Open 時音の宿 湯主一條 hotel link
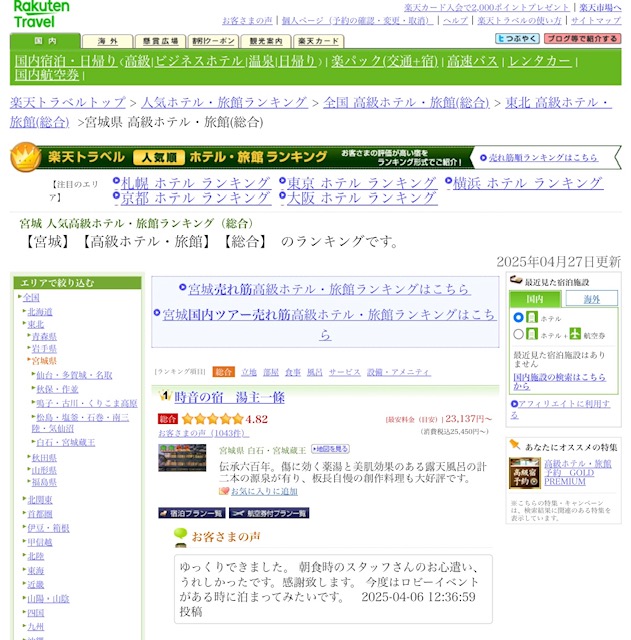 tap(229, 397)
